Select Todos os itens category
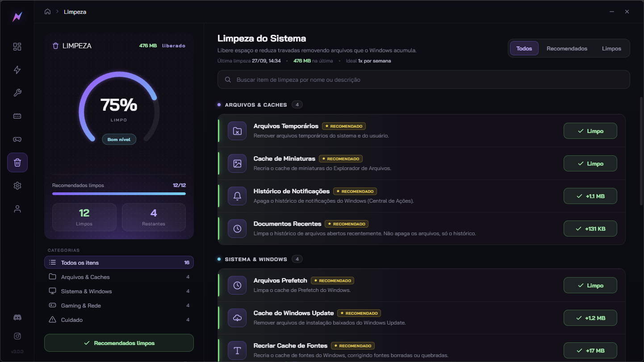Viewport: 644px width, 362px height. pos(119,262)
